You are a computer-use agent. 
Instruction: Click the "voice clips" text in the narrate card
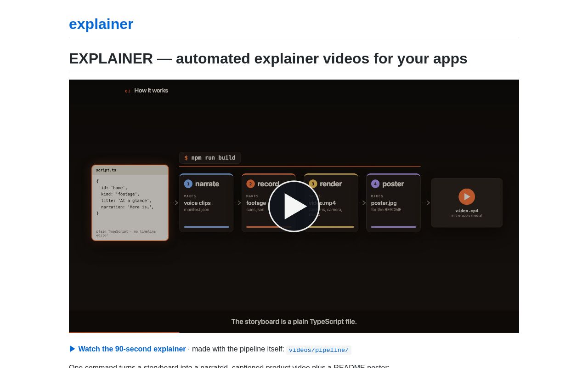point(198,203)
